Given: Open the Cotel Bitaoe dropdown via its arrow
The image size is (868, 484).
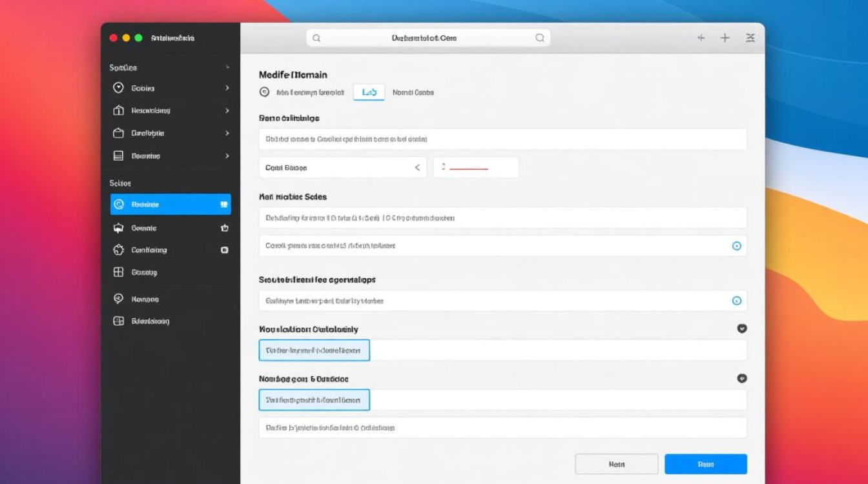Looking at the screenshot, I should coord(417,168).
